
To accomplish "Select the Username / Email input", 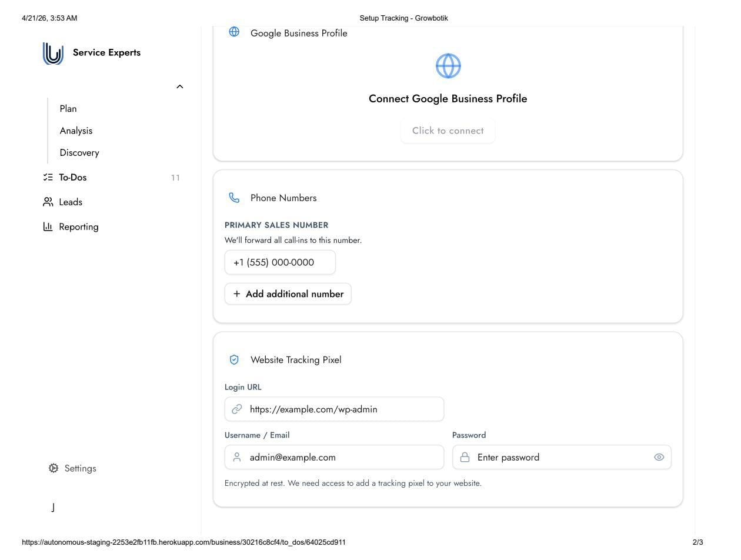I will [x=341, y=457].
